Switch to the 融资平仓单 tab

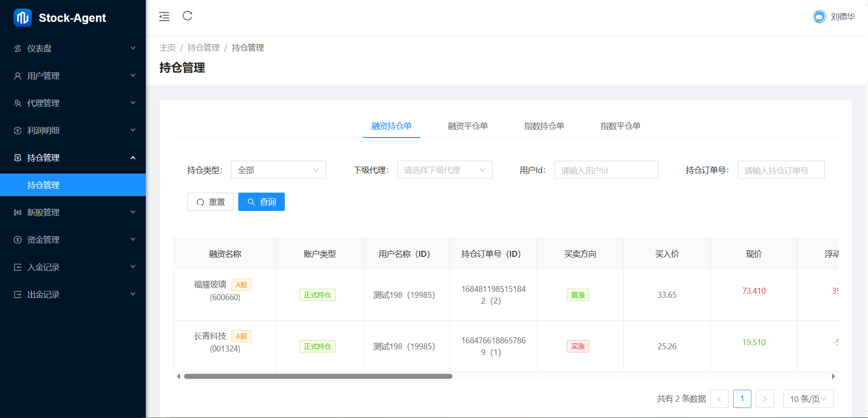click(467, 126)
